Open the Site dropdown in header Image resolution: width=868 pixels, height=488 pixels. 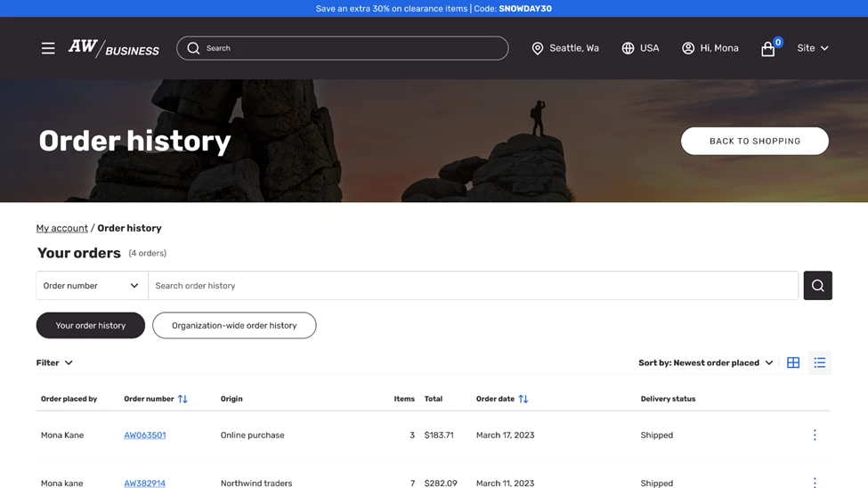coord(812,48)
